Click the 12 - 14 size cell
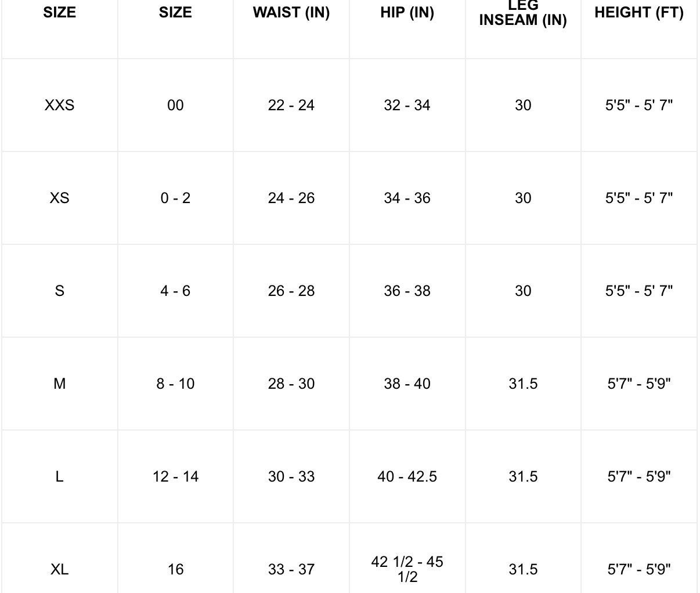 (x=175, y=476)
